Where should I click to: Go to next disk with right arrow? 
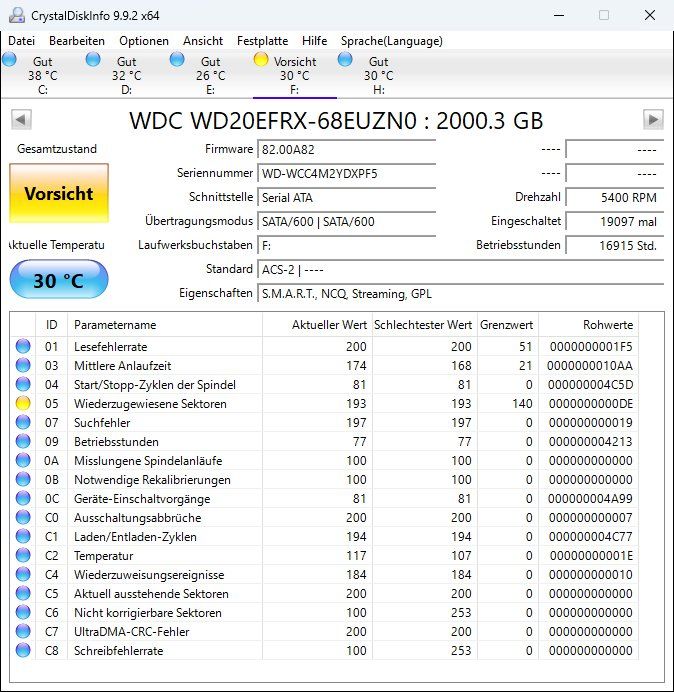pyautogui.click(x=653, y=120)
